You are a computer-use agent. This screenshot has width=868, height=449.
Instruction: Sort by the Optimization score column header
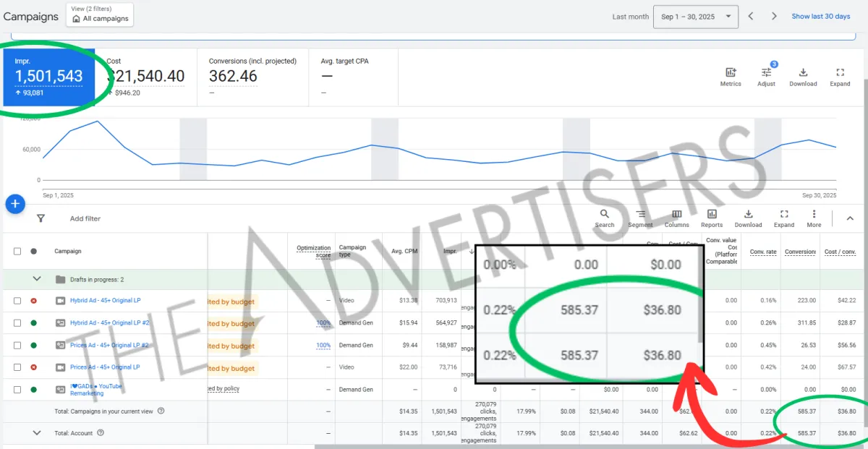click(x=313, y=251)
